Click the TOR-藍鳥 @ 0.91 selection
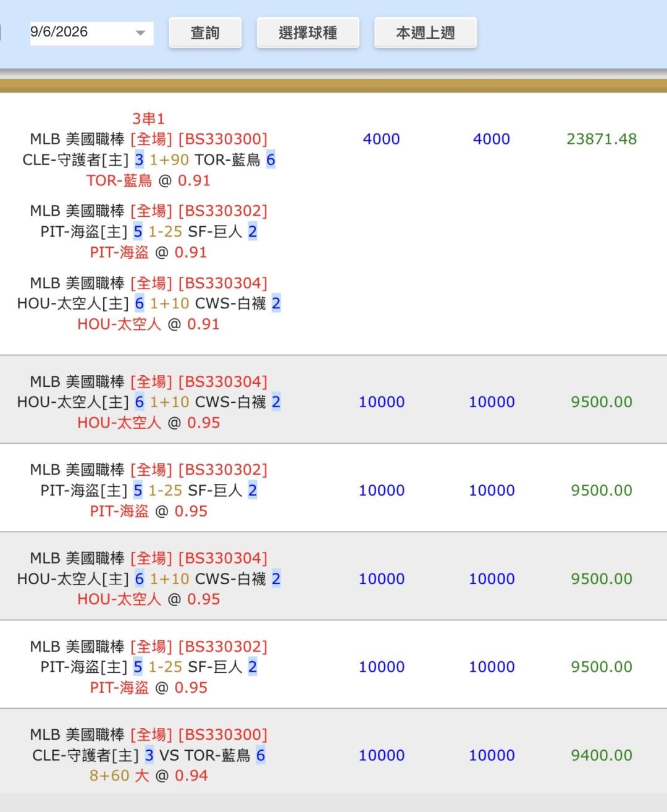This screenshot has width=667, height=812. (148, 180)
